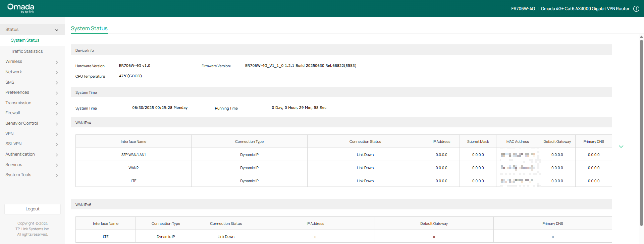Click firmware version value ER706W-4G_V1_1_0
The image size is (644, 244).
click(301, 66)
